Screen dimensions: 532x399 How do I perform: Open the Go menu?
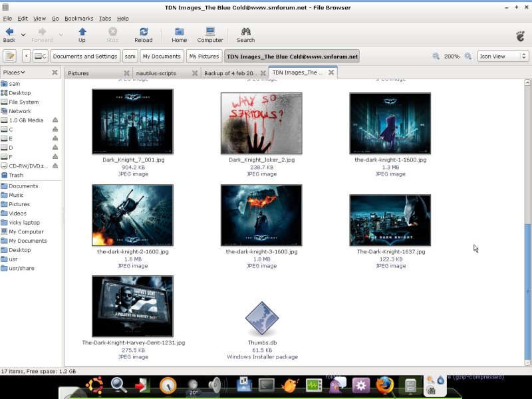55,19
